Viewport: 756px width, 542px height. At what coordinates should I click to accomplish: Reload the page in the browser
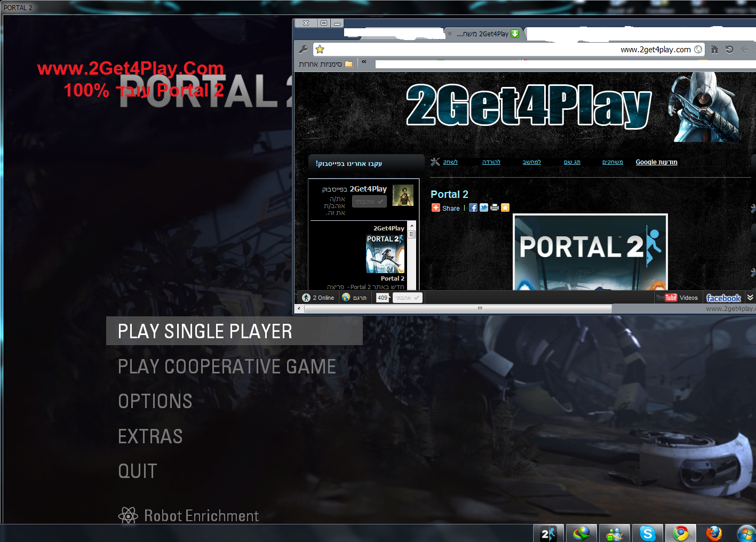(x=729, y=49)
